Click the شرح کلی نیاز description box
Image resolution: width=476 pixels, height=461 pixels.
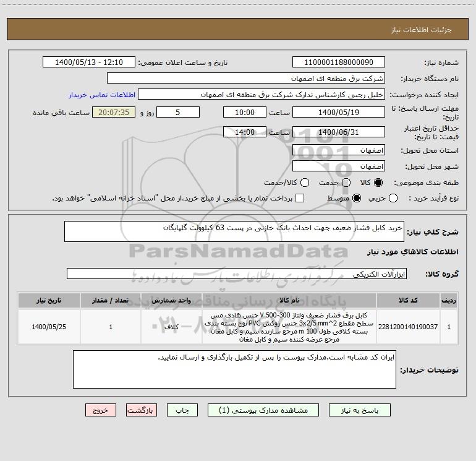pyautogui.click(x=234, y=231)
